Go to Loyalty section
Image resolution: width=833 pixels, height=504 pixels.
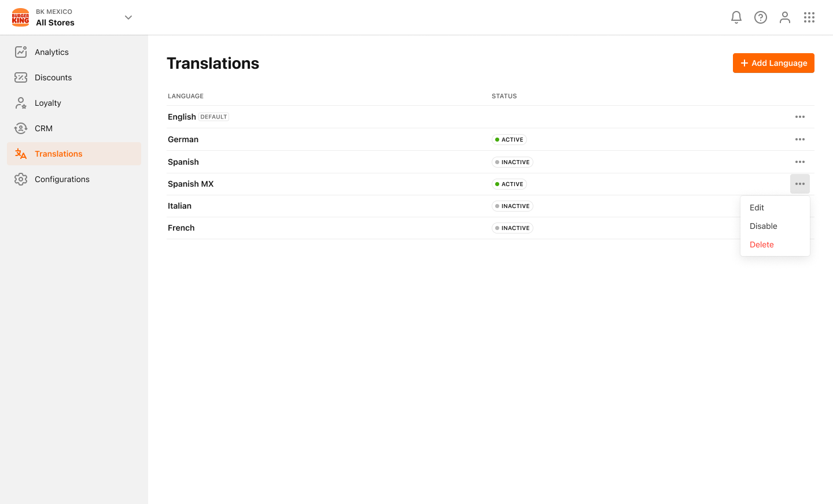tap(74, 103)
